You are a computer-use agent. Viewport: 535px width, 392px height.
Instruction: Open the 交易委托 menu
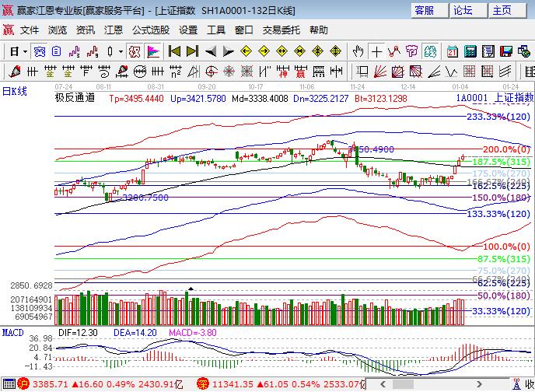(278, 30)
